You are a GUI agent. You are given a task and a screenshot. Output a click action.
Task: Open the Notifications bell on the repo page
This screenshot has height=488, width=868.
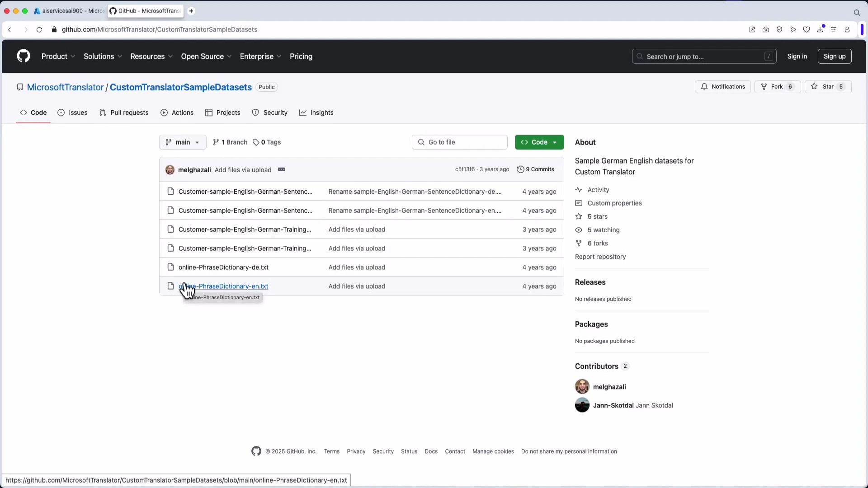tap(722, 86)
